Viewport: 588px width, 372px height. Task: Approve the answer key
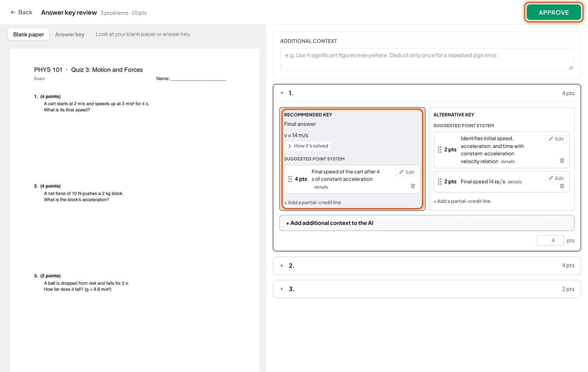(x=553, y=12)
